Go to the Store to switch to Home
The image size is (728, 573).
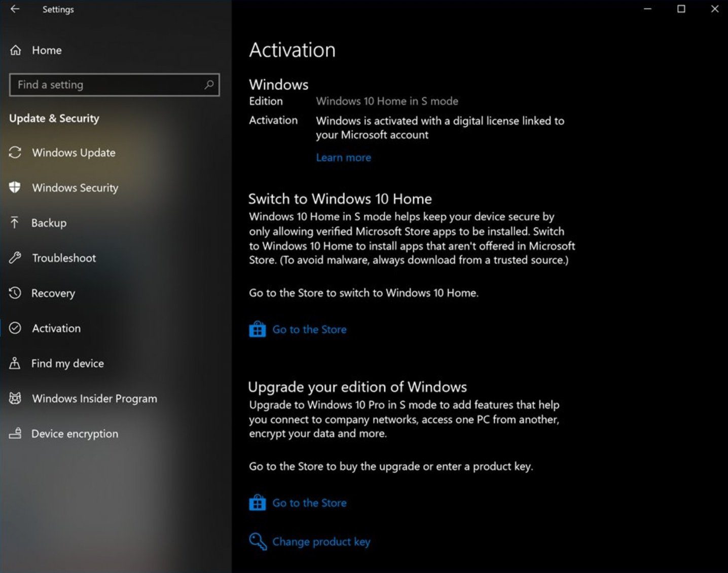309,329
